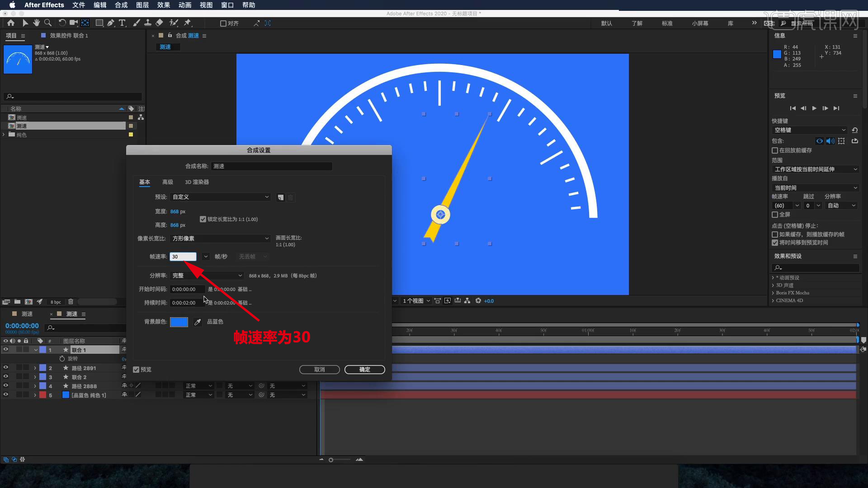This screenshot has height=488, width=868.
Task: Toggle 将时间移到预览时间 checkbox
Action: point(775,243)
